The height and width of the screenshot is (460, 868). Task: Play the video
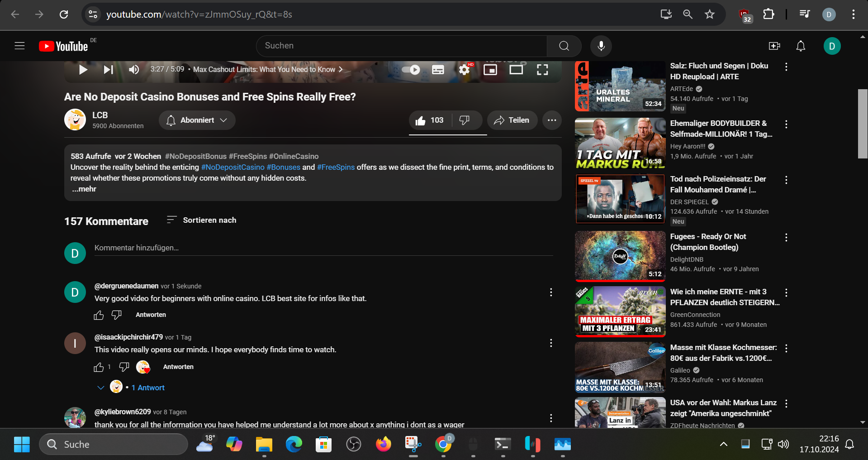click(x=83, y=70)
